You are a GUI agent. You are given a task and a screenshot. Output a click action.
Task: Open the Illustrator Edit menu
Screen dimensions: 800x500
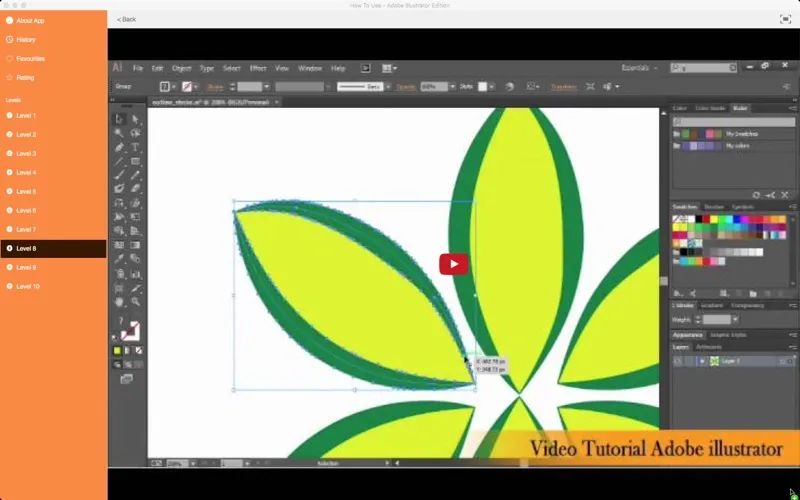tap(157, 68)
